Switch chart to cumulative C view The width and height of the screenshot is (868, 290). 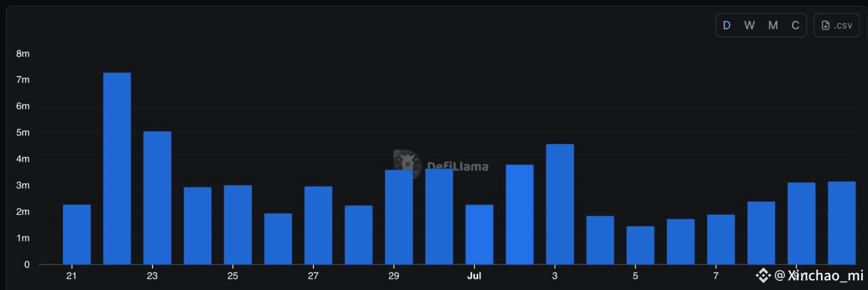click(x=795, y=25)
